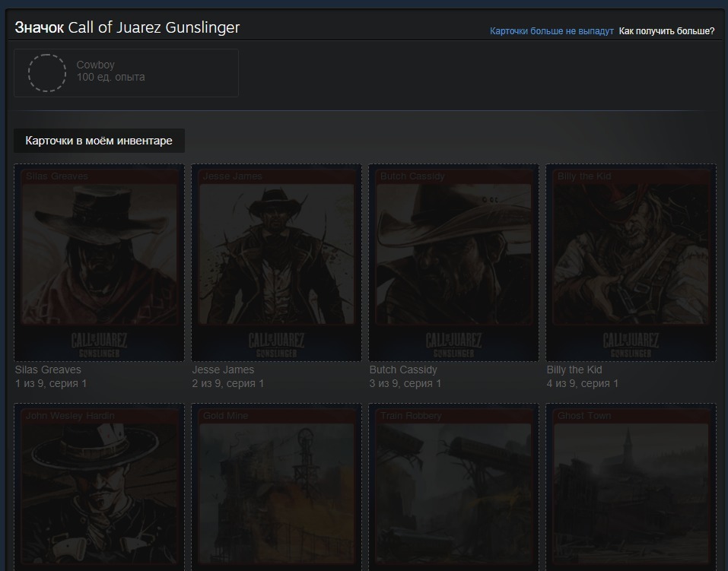Open 'Как получить больше?' link
This screenshot has height=571, width=728.
(x=666, y=31)
